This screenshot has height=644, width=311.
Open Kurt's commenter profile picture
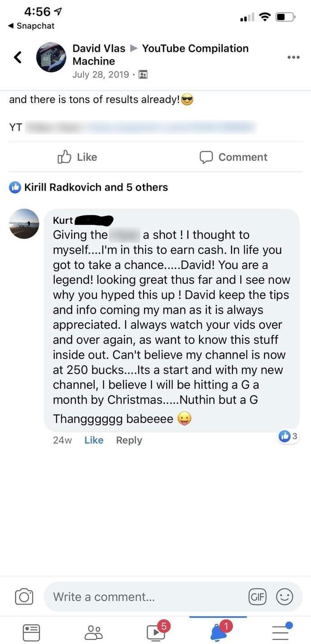point(24,224)
